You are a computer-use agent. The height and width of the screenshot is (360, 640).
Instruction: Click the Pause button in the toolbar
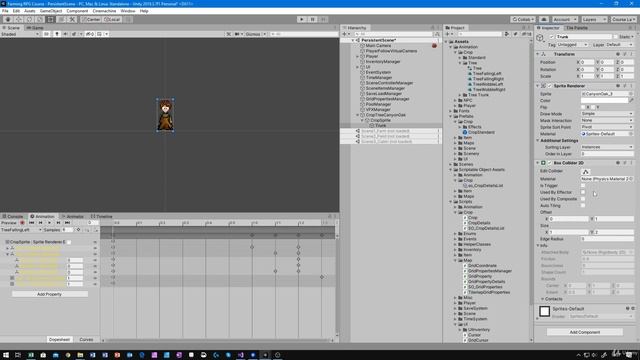[x=312, y=19]
